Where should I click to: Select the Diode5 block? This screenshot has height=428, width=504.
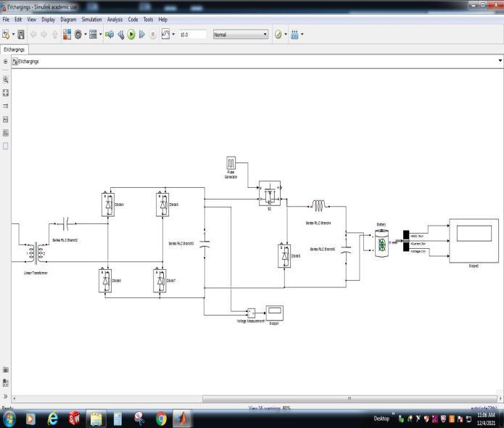pos(162,205)
